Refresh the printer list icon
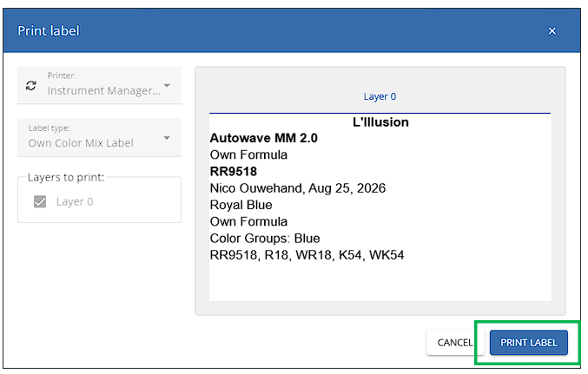Screen dimensions: 588x374 click(31, 85)
